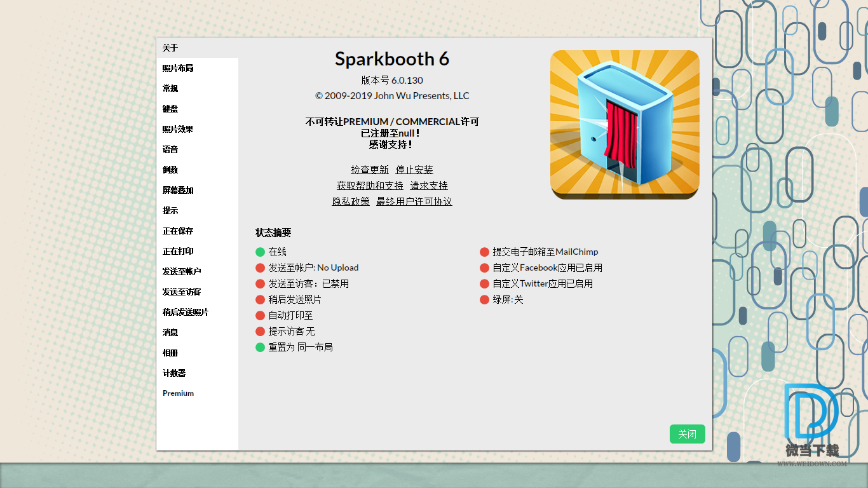
Task: Open the 最终用户许可协议 link
Action: point(414,201)
